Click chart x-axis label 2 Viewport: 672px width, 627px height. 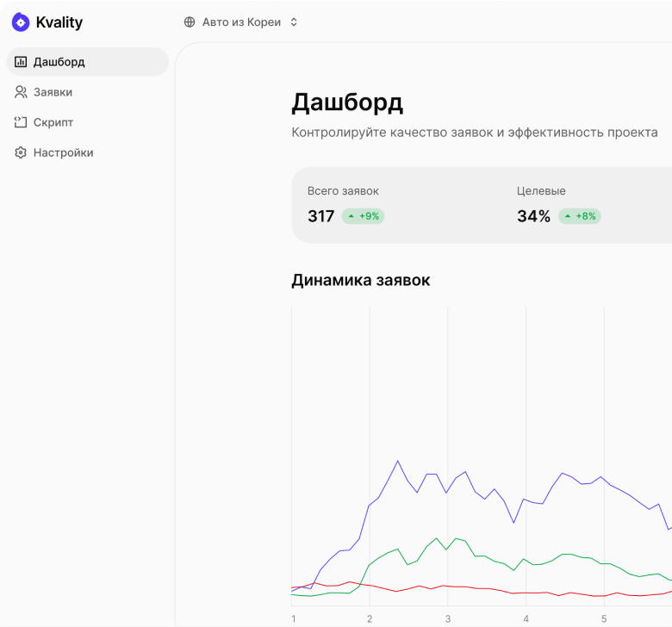pyautogui.click(x=370, y=619)
